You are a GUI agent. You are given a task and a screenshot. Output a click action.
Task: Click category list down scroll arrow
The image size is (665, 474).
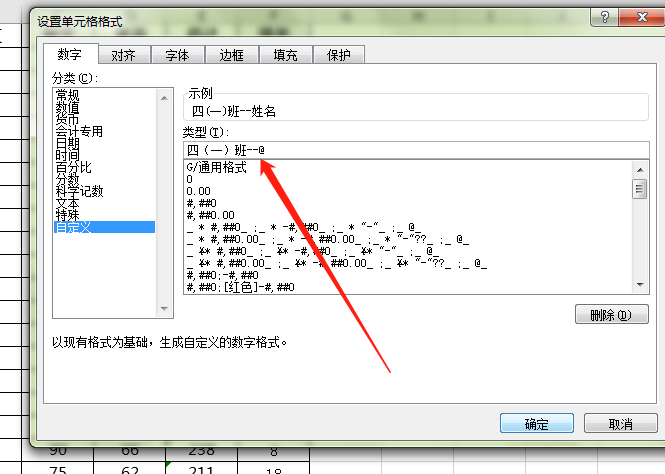[x=165, y=309]
